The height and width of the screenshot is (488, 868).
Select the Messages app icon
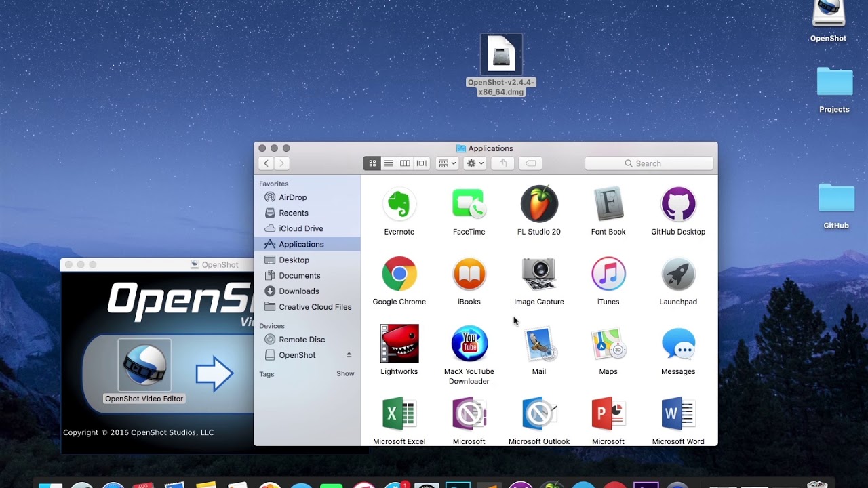click(x=678, y=344)
